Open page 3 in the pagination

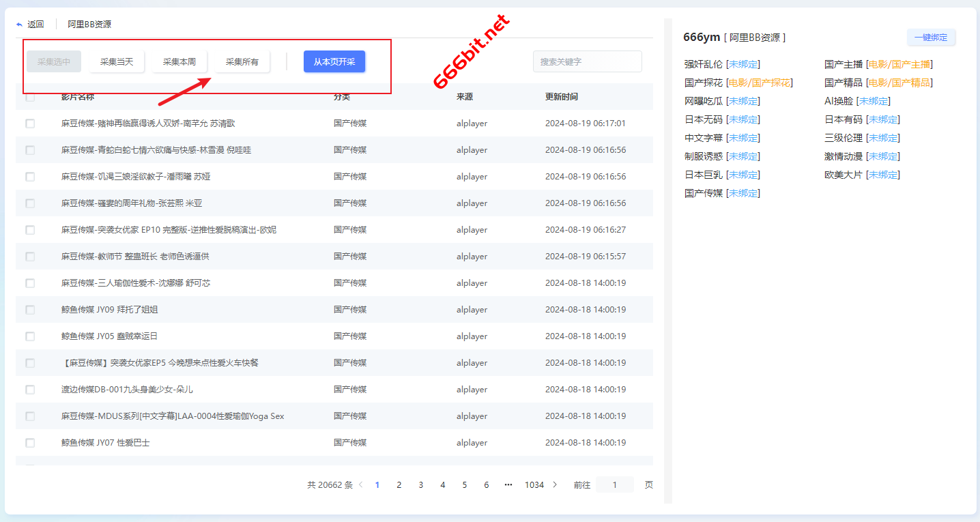[x=421, y=485]
